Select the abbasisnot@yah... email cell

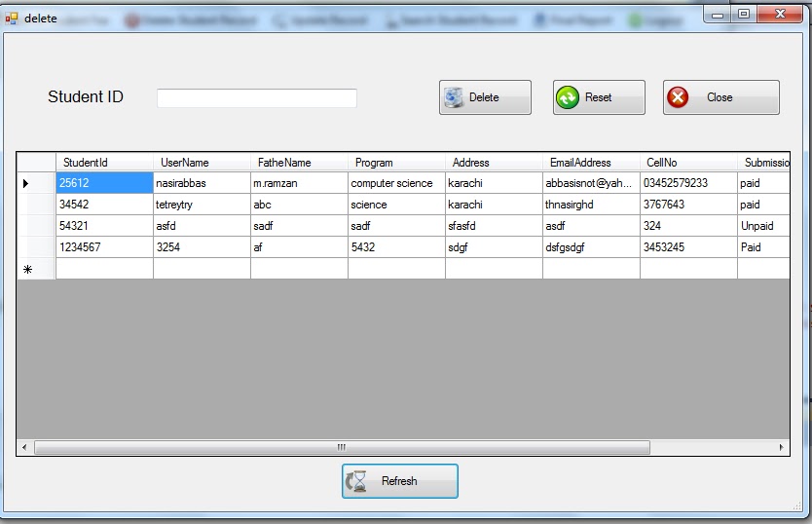[x=591, y=183]
